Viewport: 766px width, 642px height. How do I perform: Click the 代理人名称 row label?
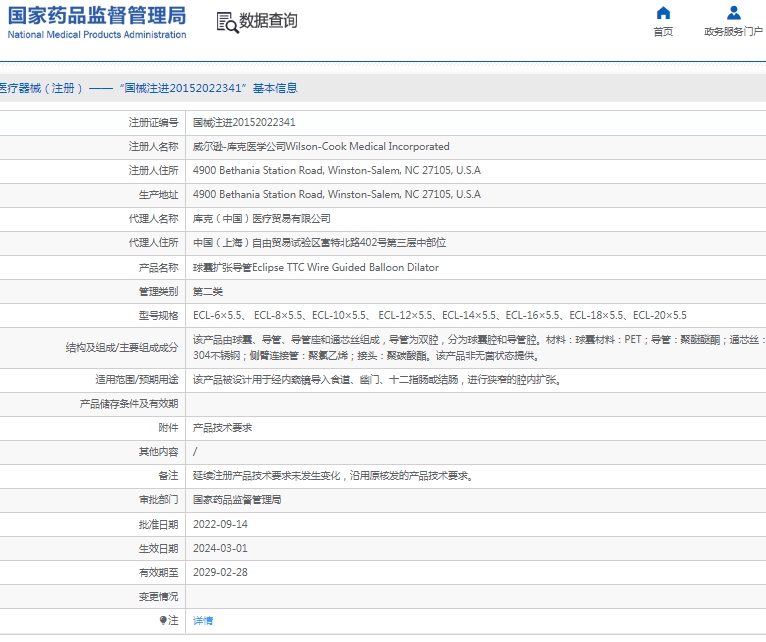pyautogui.click(x=153, y=218)
